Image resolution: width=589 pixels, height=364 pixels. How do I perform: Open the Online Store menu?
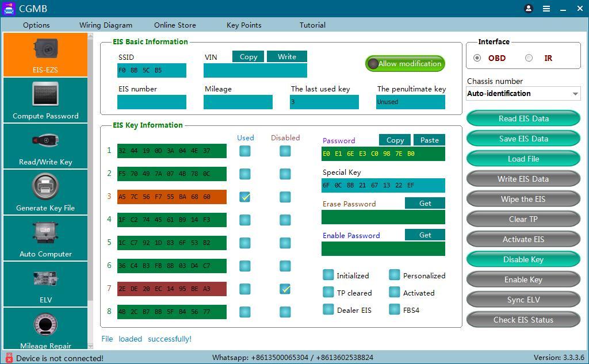pos(175,25)
